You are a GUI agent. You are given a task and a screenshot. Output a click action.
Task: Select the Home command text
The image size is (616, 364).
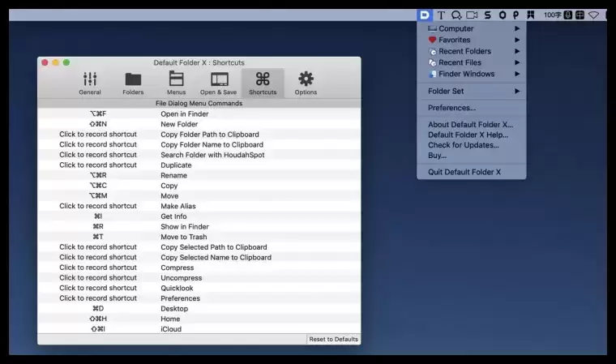tap(170, 319)
